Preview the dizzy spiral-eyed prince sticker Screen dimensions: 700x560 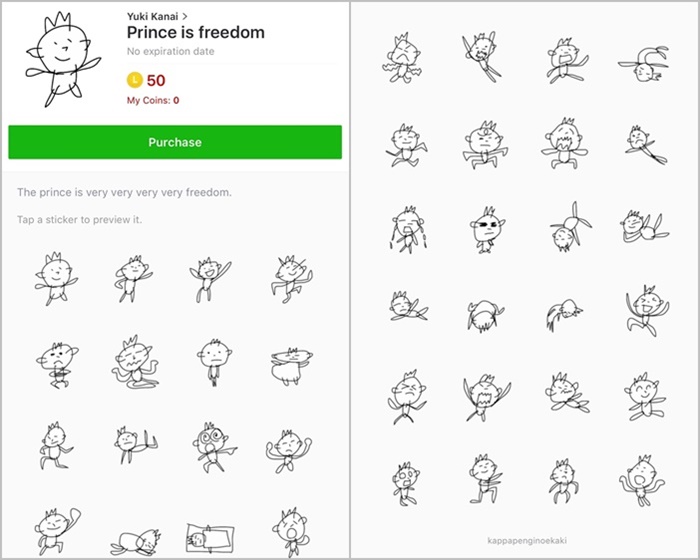(213, 448)
